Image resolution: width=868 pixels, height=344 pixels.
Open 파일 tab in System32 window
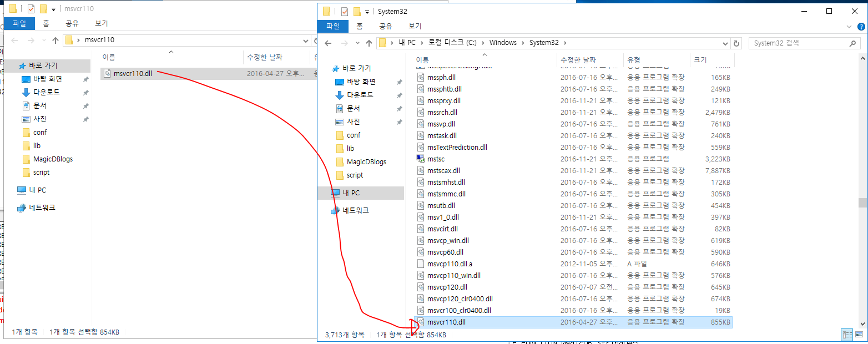coord(333,26)
